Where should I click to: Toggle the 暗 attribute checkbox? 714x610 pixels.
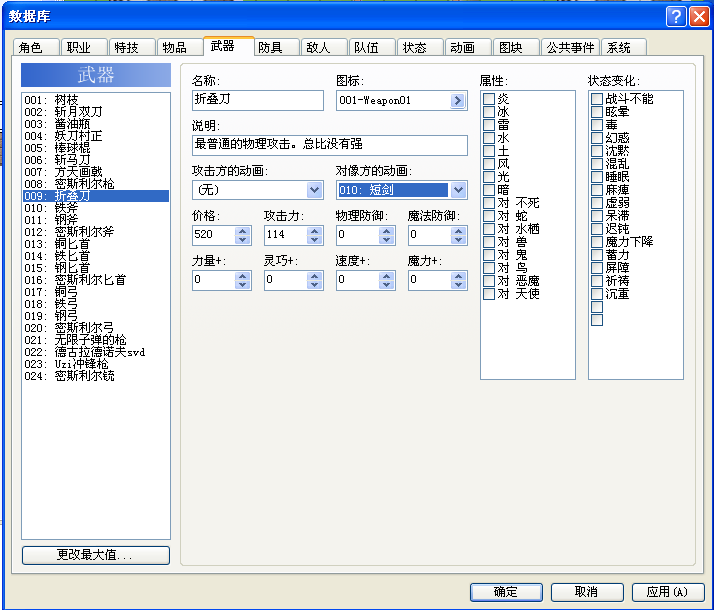pos(489,190)
